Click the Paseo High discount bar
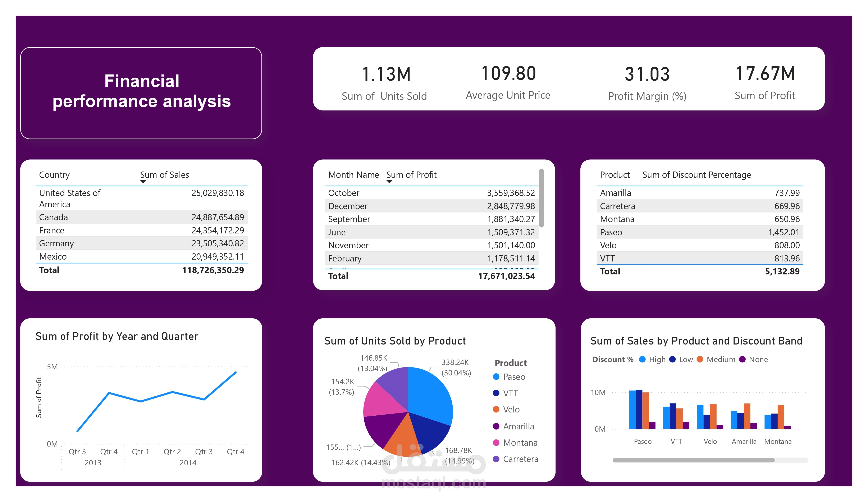This screenshot has width=868, height=502. (x=632, y=410)
